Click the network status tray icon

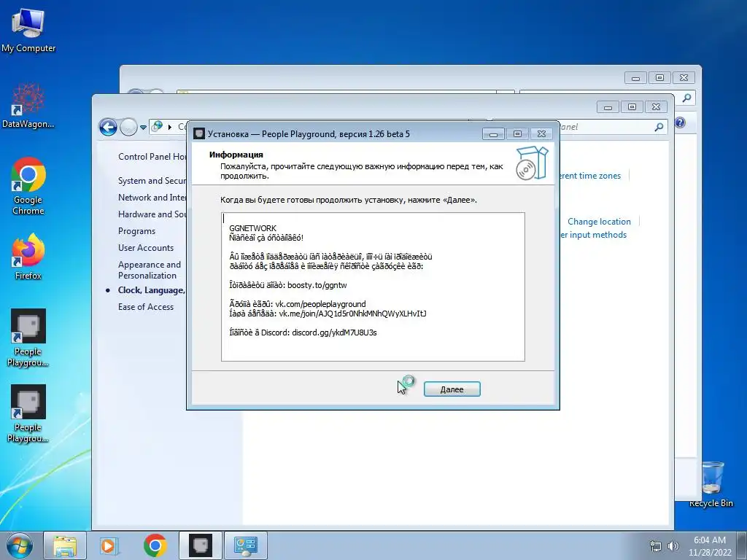tap(656, 546)
